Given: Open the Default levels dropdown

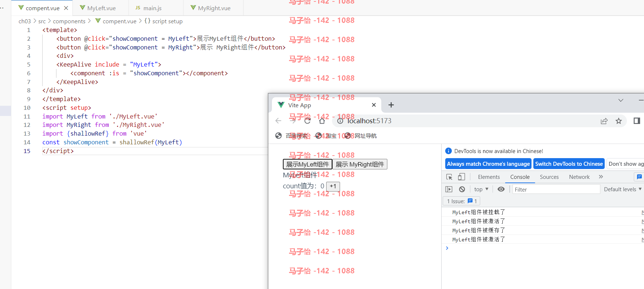Looking at the screenshot, I should tap(623, 189).
